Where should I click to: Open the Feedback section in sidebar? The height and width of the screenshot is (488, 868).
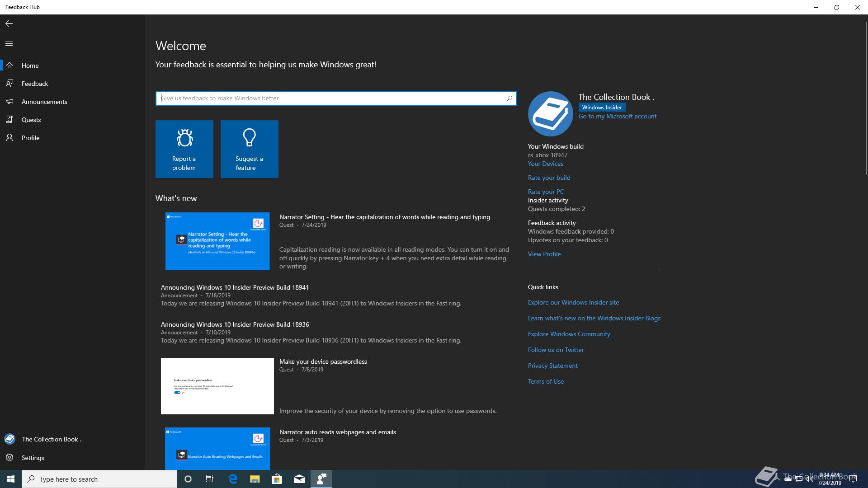pos(35,84)
